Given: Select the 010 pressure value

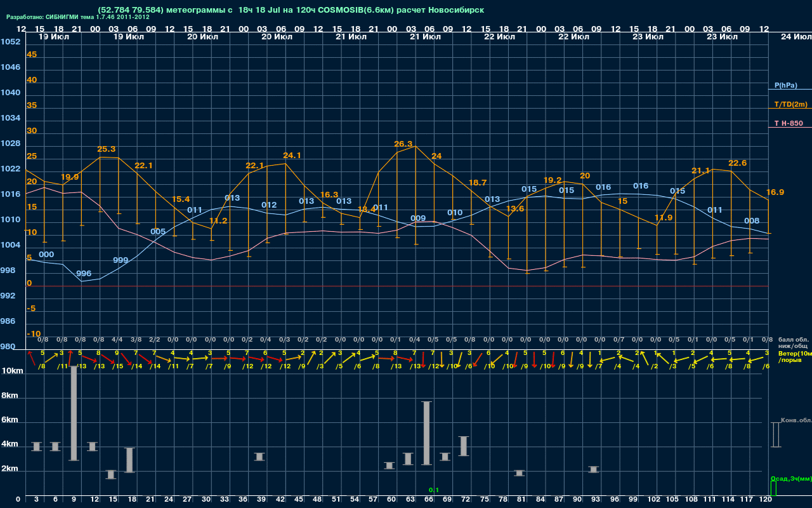Looking at the screenshot, I should pos(455,213).
